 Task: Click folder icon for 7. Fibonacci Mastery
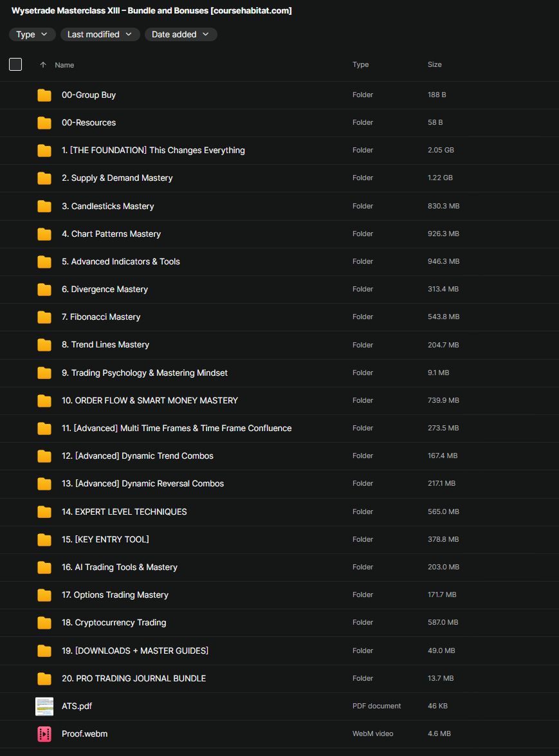(44, 317)
